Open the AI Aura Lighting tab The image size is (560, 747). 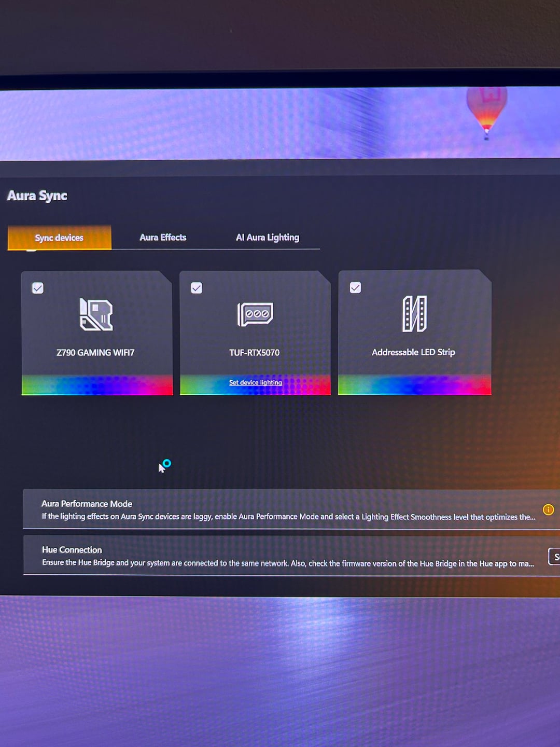coord(267,238)
